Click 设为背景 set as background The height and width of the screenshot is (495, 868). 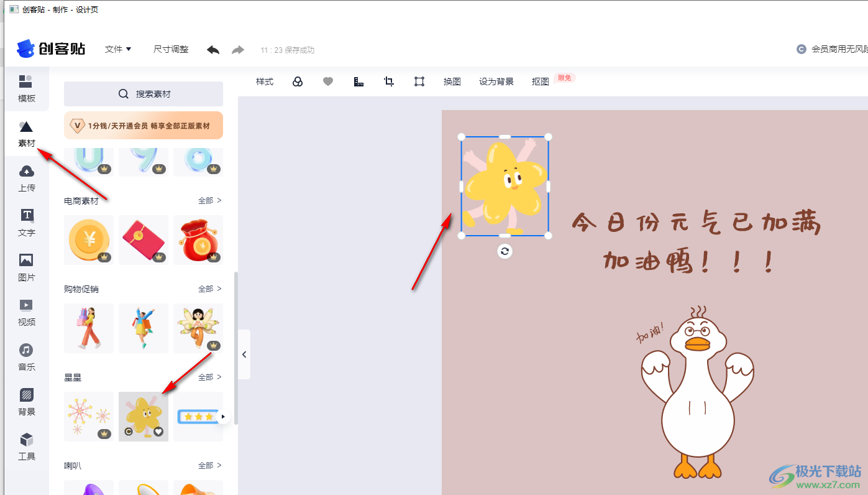[496, 81]
